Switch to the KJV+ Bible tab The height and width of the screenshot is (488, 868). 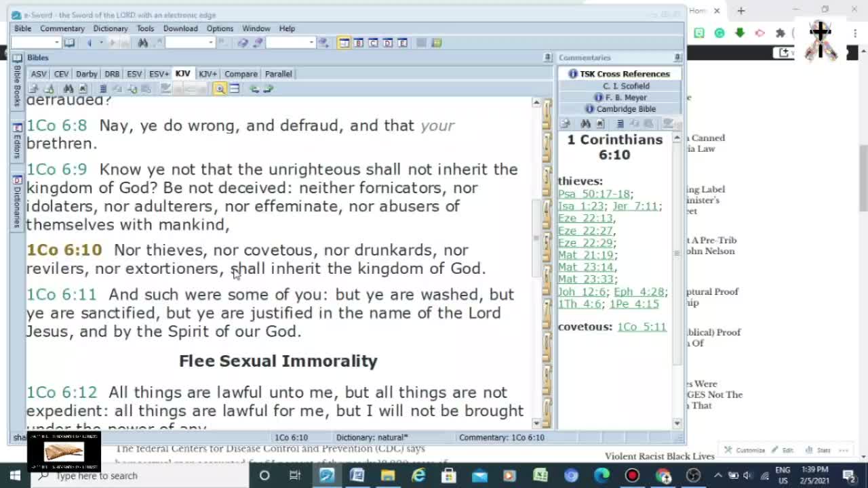pyautogui.click(x=208, y=74)
